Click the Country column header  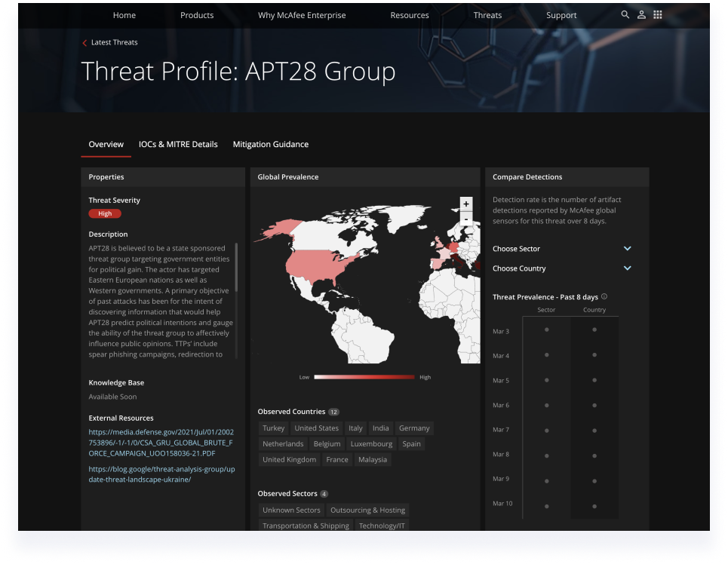[x=594, y=310]
